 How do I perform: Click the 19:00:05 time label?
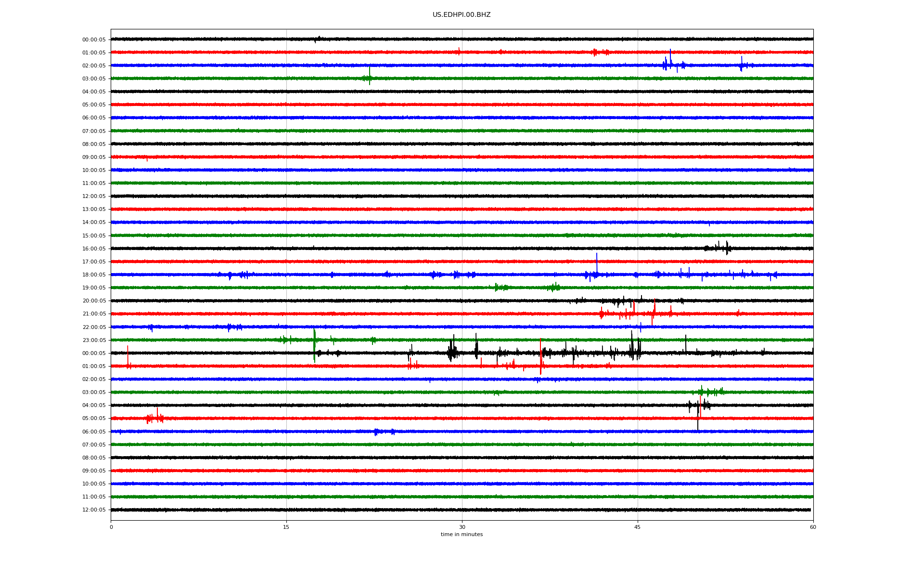click(x=94, y=288)
